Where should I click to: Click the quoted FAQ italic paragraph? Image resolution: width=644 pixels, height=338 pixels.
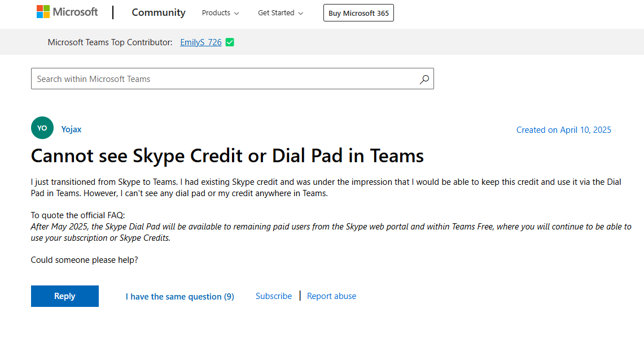click(331, 232)
